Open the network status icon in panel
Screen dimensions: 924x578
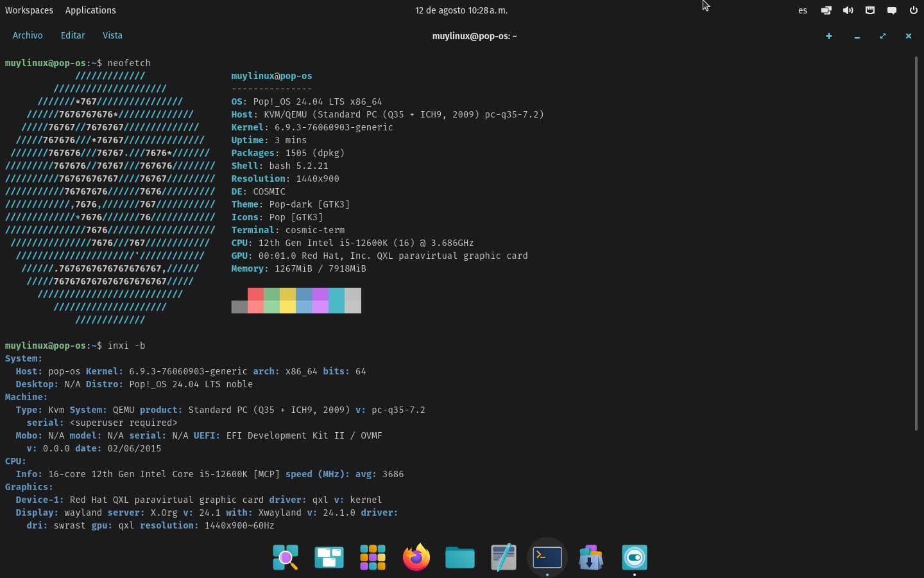[x=826, y=10]
